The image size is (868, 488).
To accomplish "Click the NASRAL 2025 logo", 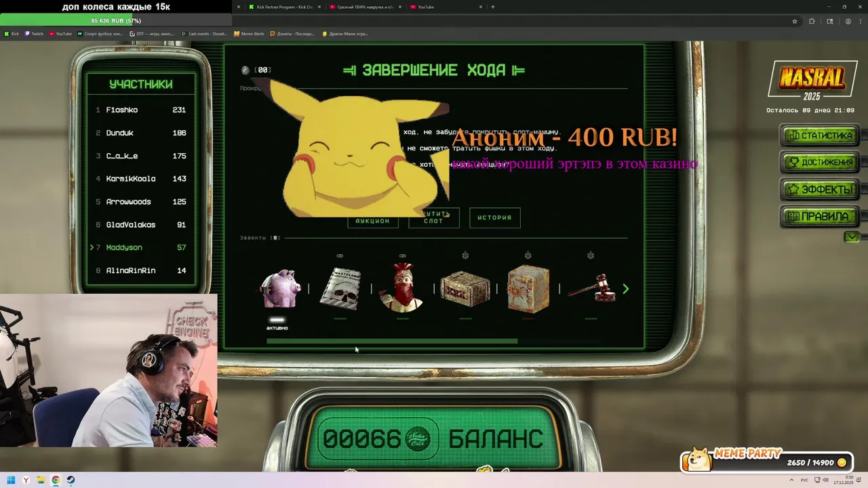I will [812, 81].
